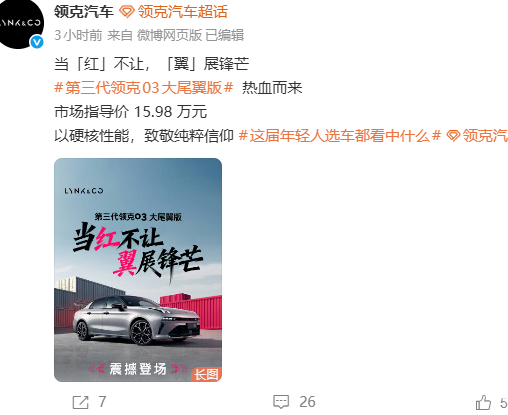
Task: Click the diamond icon in last text line
Action: (453, 136)
